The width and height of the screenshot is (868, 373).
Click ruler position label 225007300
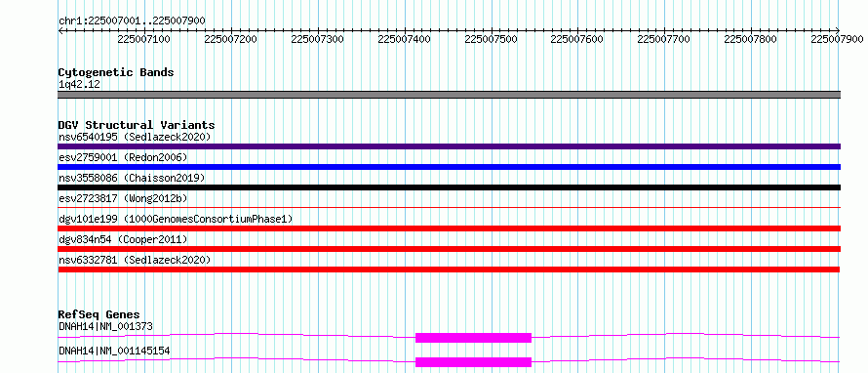(x=317, y=39)
